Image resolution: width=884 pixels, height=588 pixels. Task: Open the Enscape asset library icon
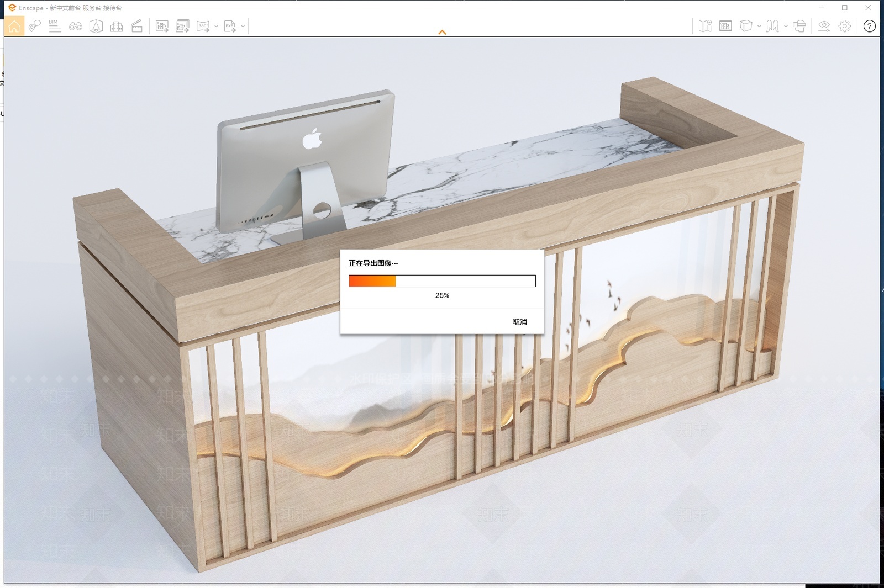(x=96, y=26)
